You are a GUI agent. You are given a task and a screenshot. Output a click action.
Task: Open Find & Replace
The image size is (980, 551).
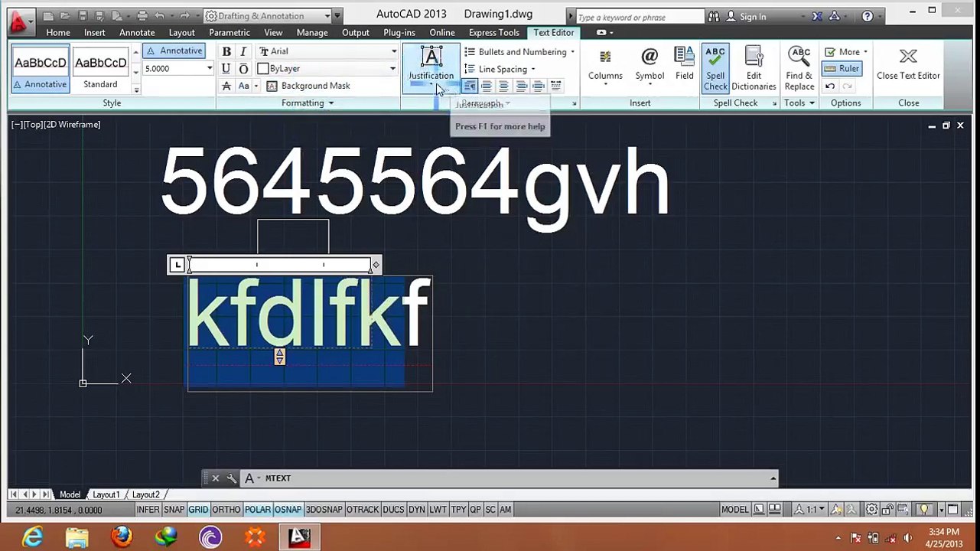tap(799, 69)
